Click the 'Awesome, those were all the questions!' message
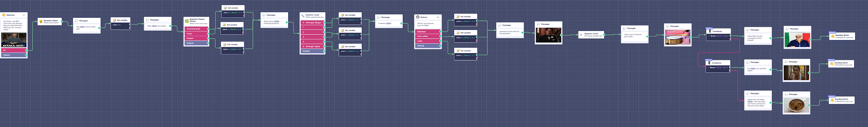Screen dimensions: 868x127 510,32
